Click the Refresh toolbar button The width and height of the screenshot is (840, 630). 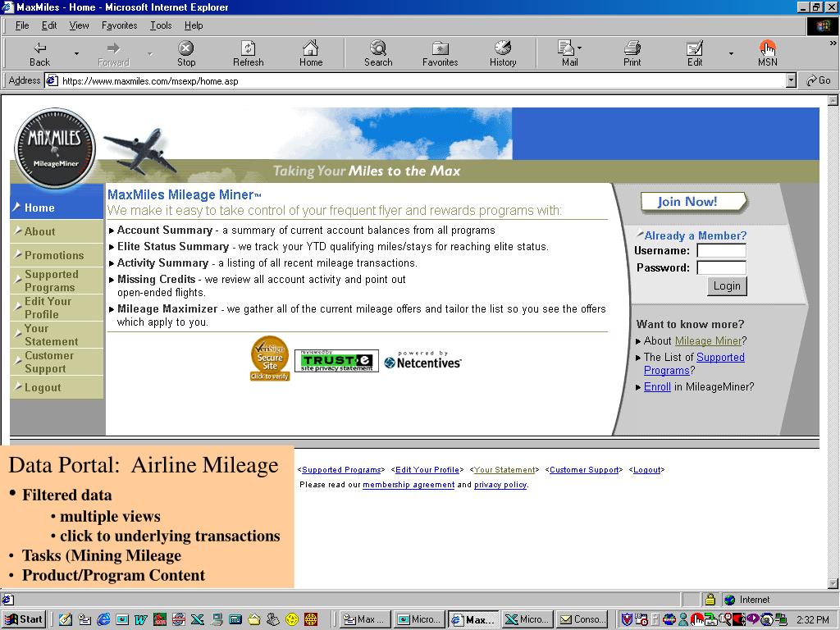click(248, 53)
